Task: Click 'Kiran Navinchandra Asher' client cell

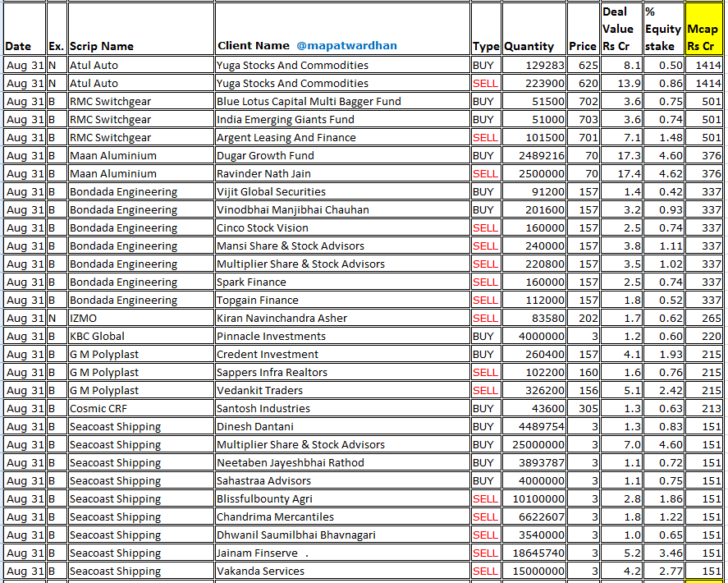Action: 342,319
